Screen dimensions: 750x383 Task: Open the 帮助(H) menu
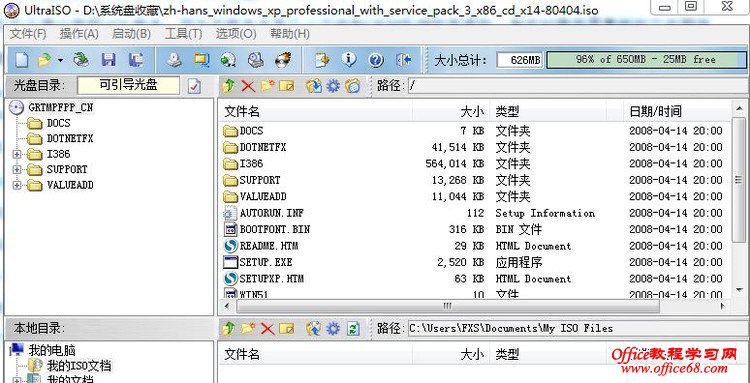pyautogui.click(x=290, y=34)
